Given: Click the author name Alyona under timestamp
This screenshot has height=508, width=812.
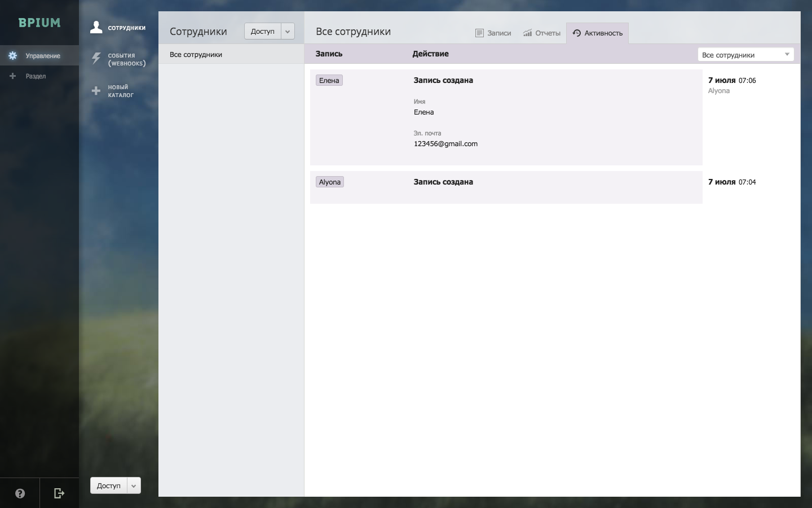Looking at the screenshot, I should [x=719, y=91].
